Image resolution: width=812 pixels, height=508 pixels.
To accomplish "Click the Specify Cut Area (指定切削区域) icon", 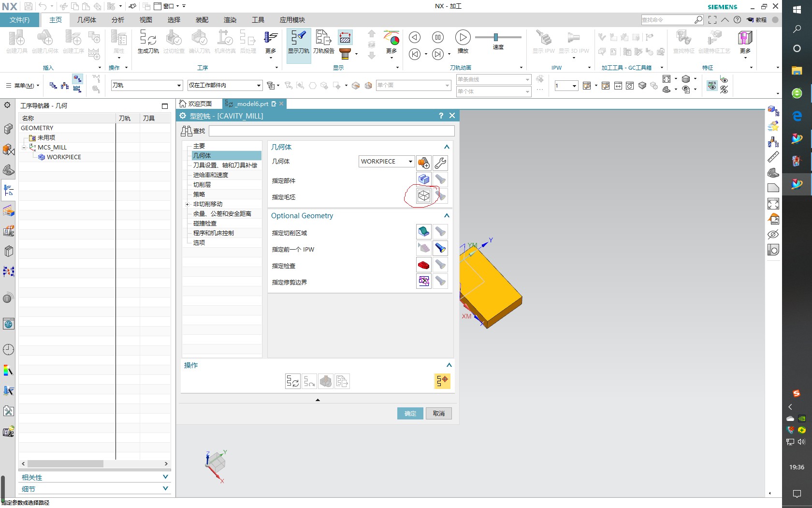I will [x=423, y=232].
